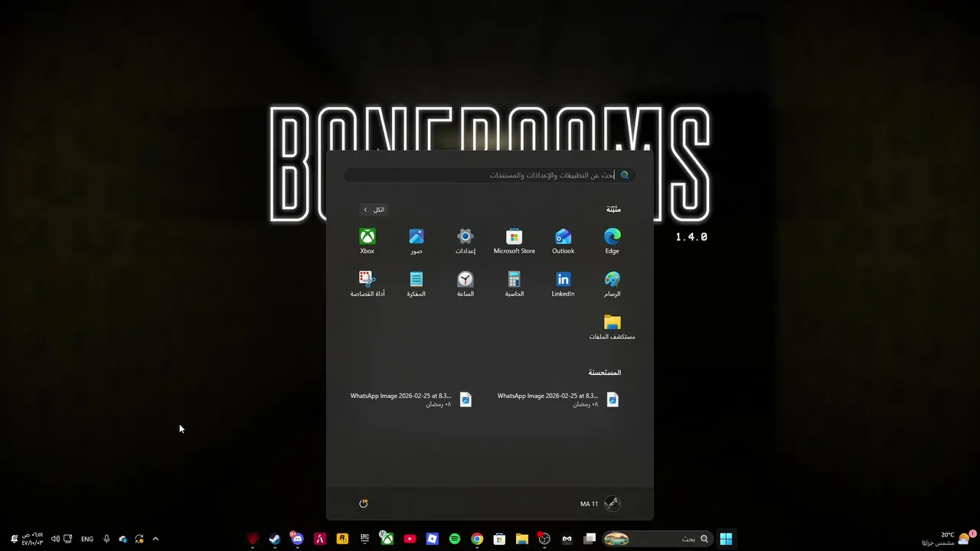Viewport: 980px width, 551px height.
Task: Click the Start menu power button
Action: [x=364, y=504]
